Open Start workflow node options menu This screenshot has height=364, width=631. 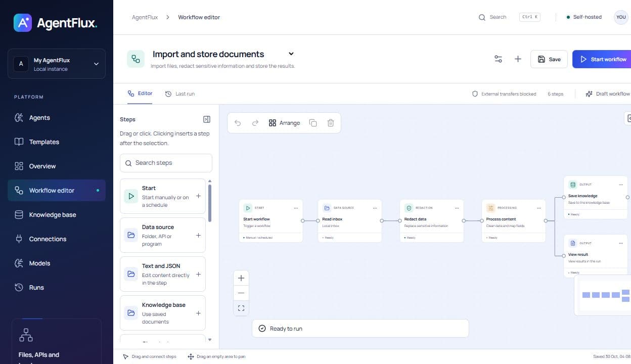[x=296, y=208]
